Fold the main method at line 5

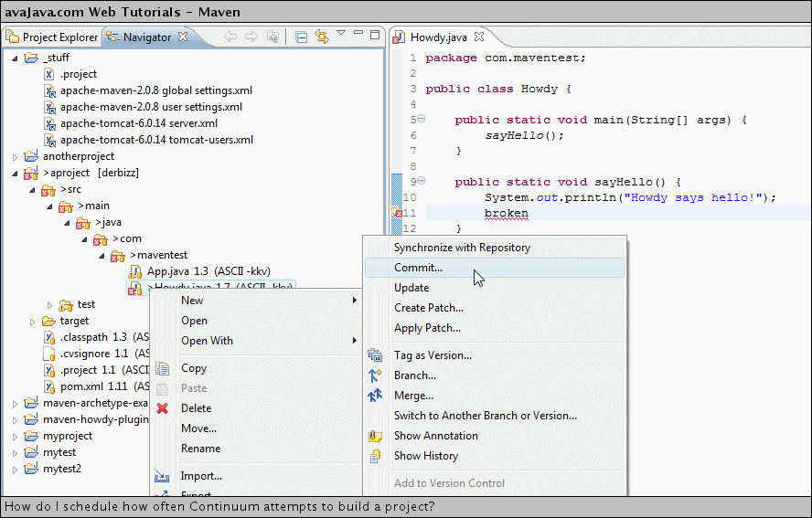(x=422, y=119)
